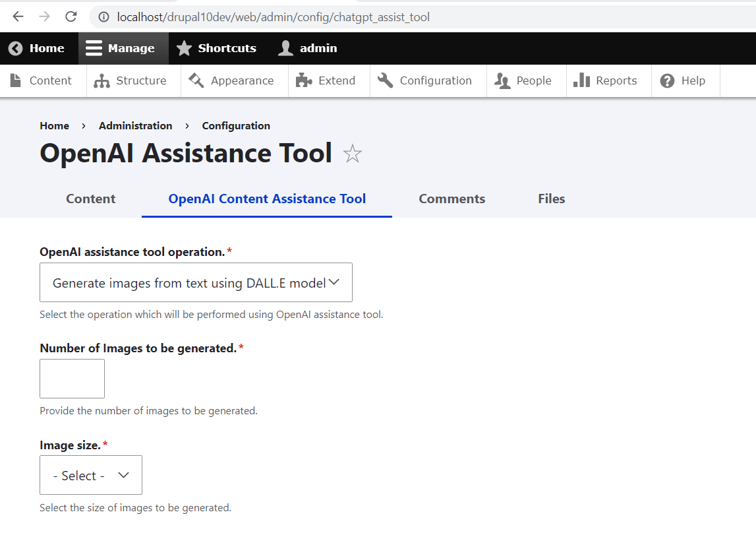Viewport: 756px width, 535px height.
Task: Reload the page with refresh icon
Action: tap(71, 17)
